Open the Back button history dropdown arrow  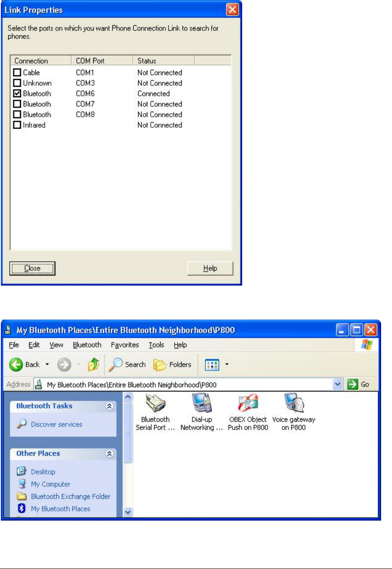point(47,365)
